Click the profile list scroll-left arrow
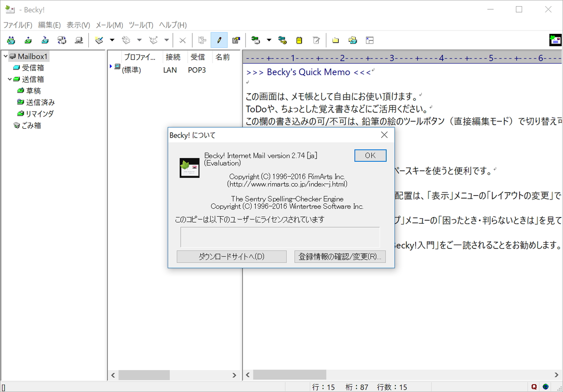 click(113, 375)
